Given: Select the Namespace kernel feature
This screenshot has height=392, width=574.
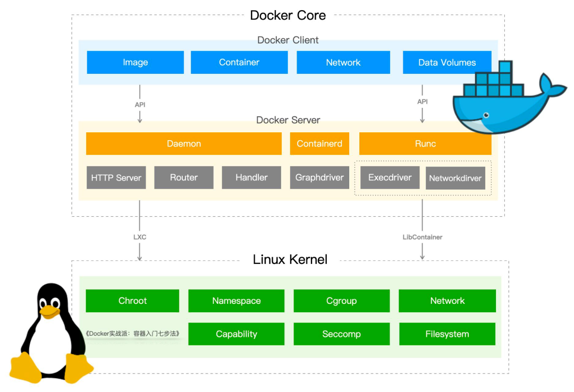Looking at the screenshot, I should [x=236, y=301].
